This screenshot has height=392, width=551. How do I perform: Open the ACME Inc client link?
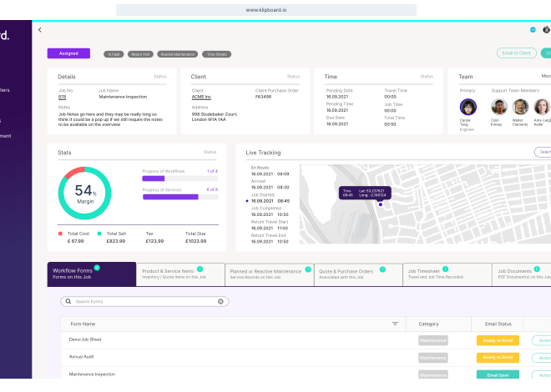(201, 97)
